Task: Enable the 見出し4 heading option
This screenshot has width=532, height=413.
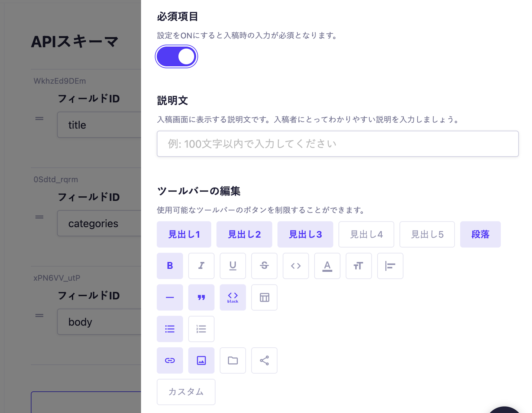Action: pos(366,234)
